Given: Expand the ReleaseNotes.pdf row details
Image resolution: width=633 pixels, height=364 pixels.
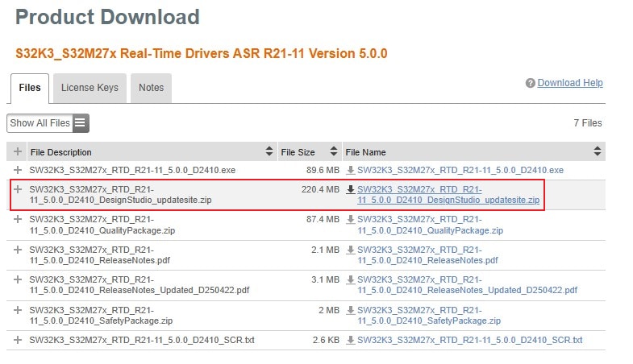Looking at the screenshot, I should pos(18,250).
